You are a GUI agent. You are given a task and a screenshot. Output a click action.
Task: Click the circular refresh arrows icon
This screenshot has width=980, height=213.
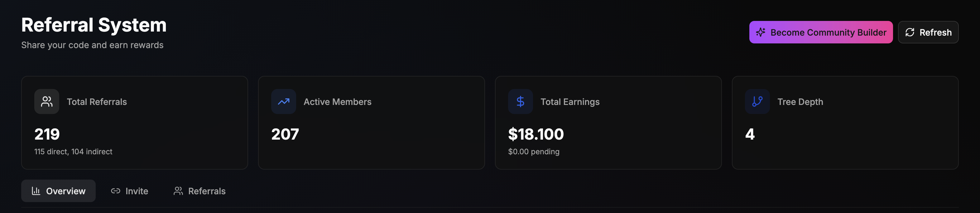(x=909, y=32)
